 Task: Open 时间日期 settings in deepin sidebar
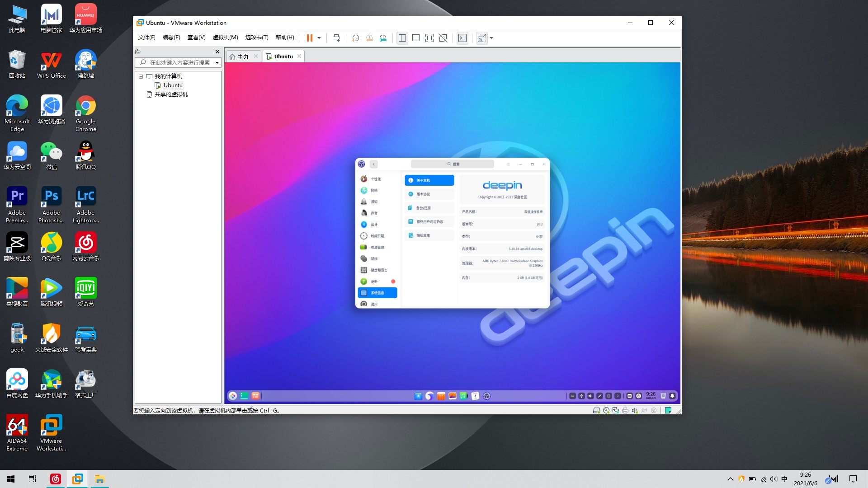point(377,236)
